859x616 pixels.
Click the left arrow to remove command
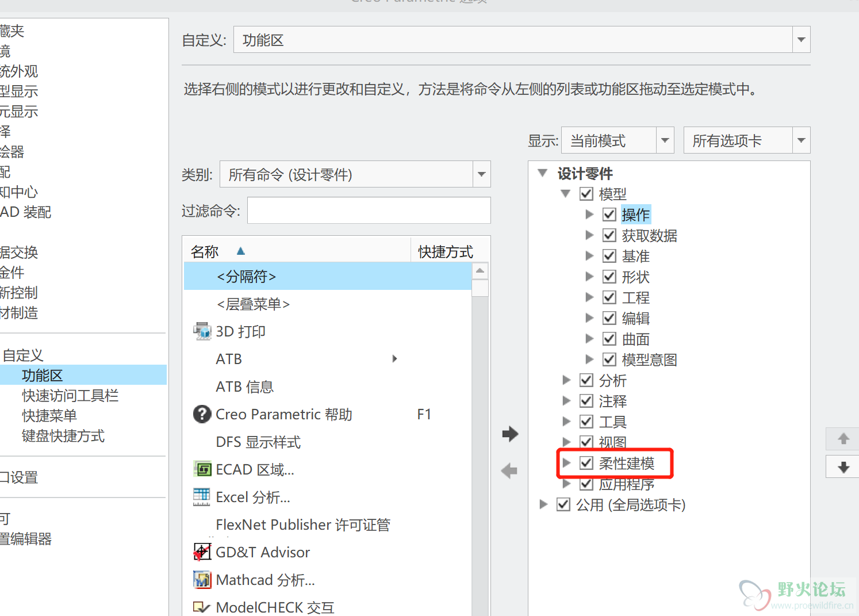pyautogui.click(x=509, y=471)
